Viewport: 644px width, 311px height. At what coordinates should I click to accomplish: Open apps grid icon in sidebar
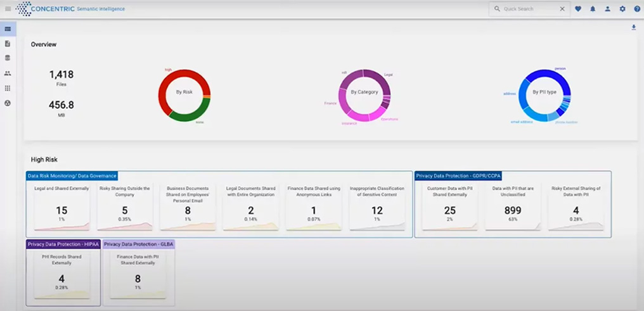coord(8,88)
